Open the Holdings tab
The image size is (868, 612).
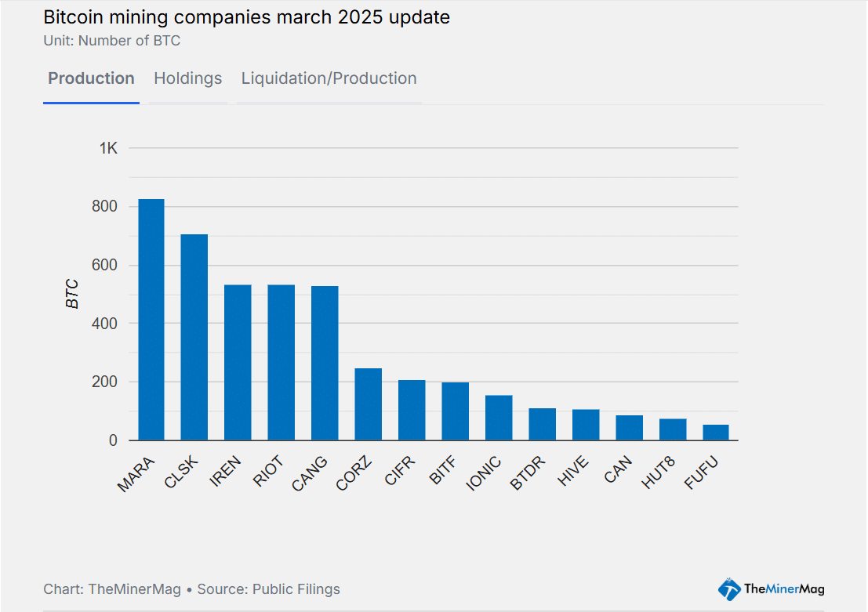[187, 78]
